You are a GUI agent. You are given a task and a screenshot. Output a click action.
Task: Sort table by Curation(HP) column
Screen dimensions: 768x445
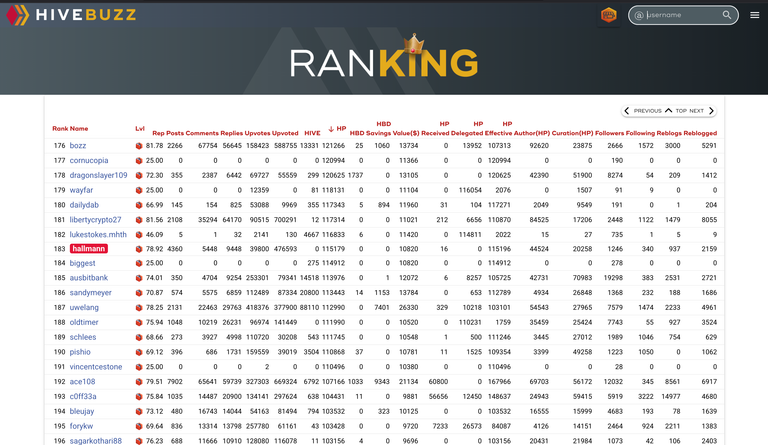click(x=572, y=133)
